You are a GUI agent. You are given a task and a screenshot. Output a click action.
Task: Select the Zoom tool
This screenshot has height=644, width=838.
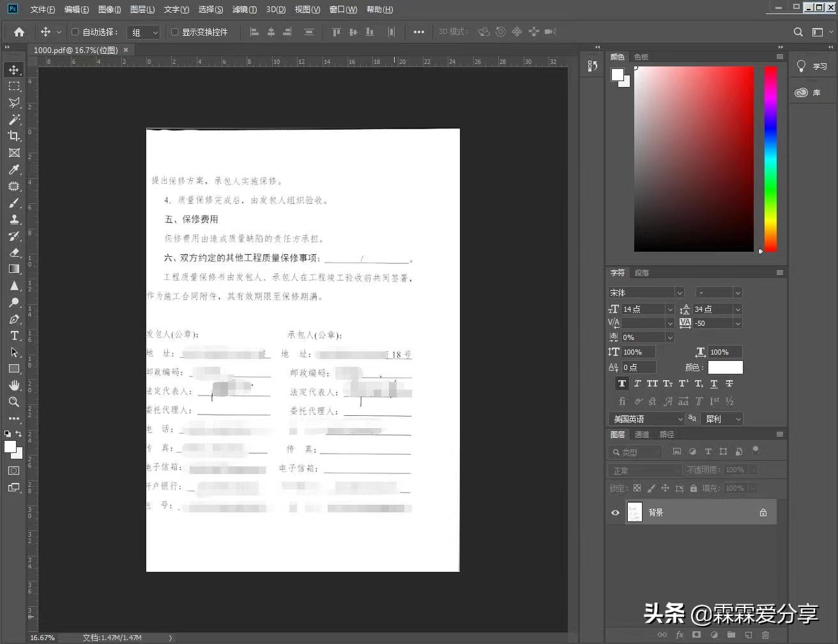tap(14, 402)
